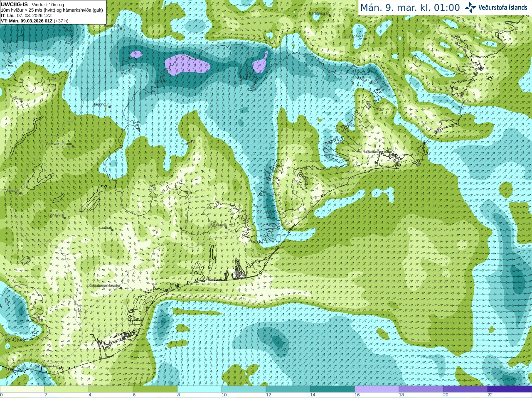Click the Lónakvísl station label
532x398 pixels.
[x=56, y=215]
